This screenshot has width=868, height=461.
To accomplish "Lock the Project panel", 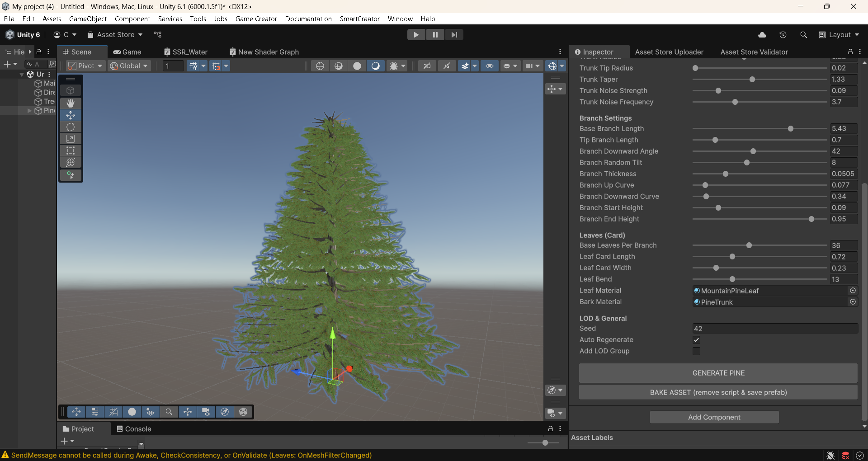I will coord(550,428).
